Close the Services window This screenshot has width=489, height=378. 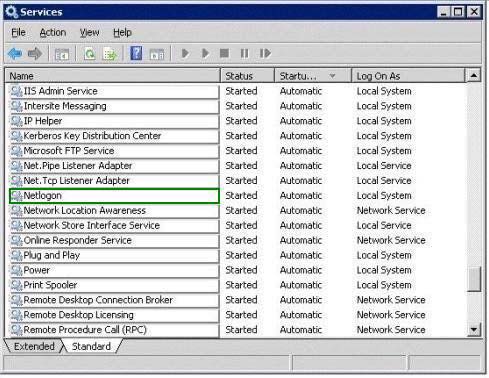tap(474, 12)
